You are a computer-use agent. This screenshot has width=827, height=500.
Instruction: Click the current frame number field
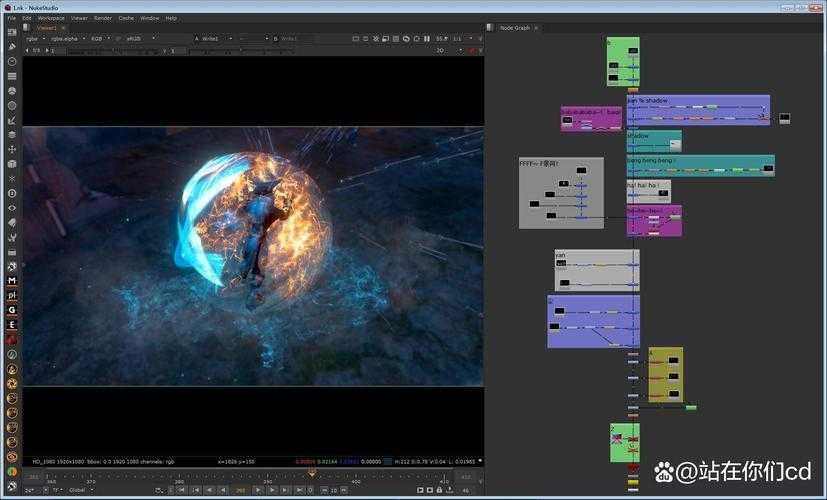(241, 490)
